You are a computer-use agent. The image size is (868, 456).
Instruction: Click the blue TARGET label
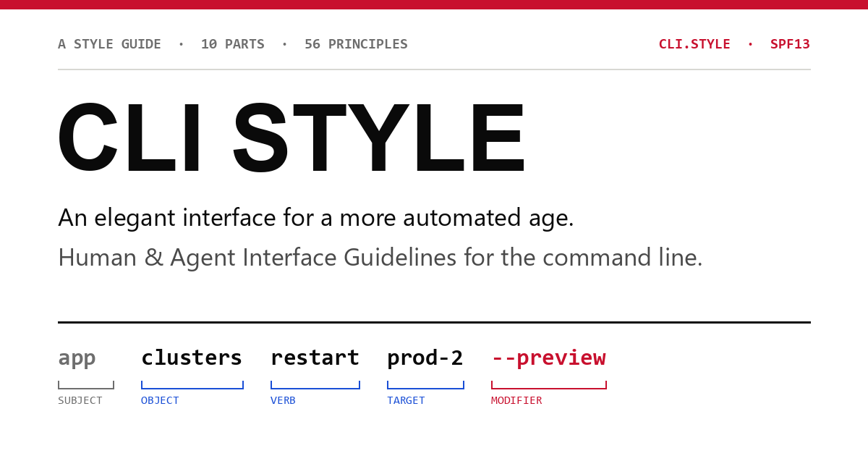pos(406,400)
